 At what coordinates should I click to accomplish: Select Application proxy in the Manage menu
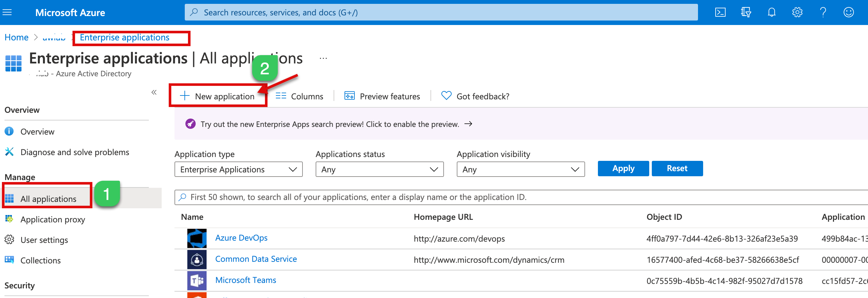[53, 219]
